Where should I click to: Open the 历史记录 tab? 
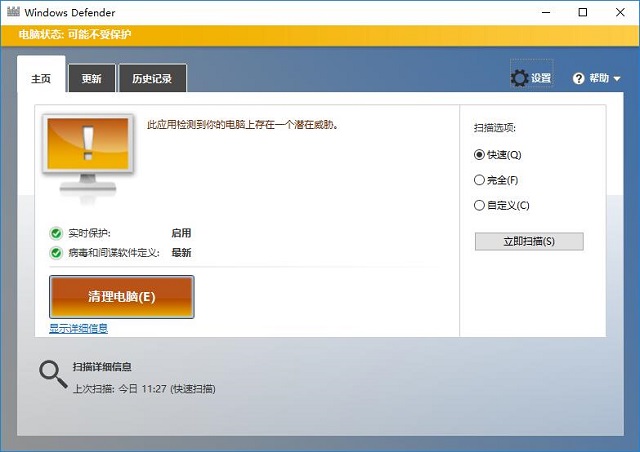[x=152, y=79]
